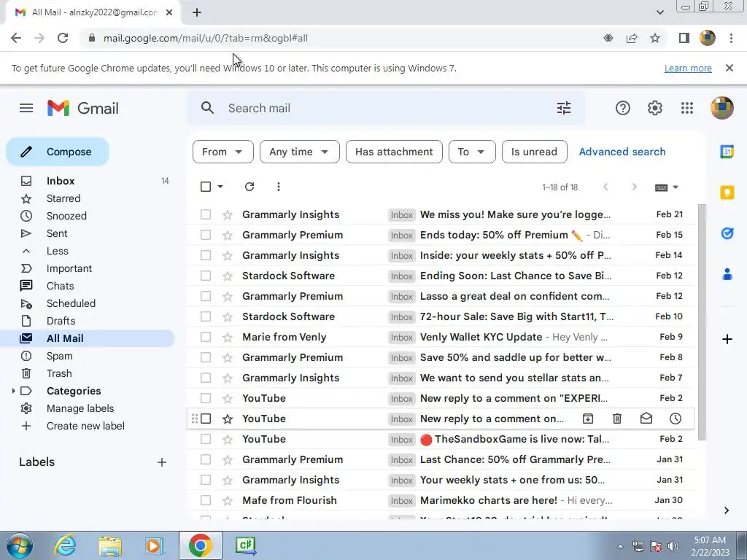Open the To filter dropdown
The height and width of the screenshot is (560, 747).
pos(472,152)
